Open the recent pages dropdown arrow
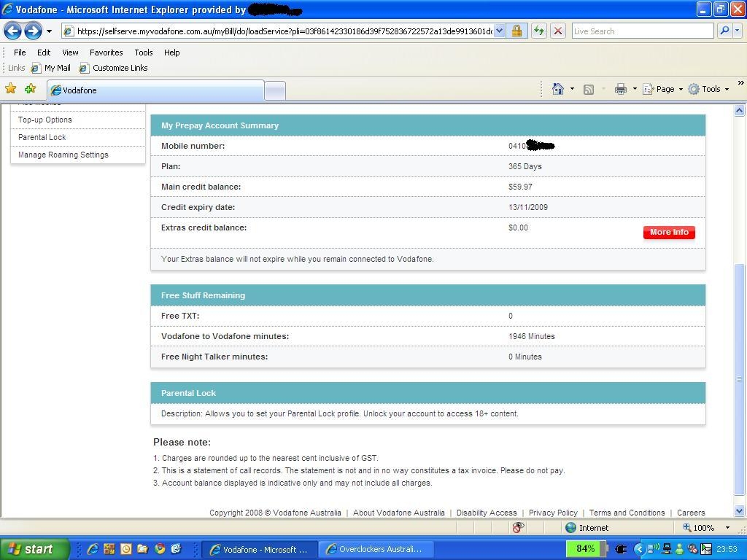The height and width of the screenshot is (560, 747). pos(49,31)
